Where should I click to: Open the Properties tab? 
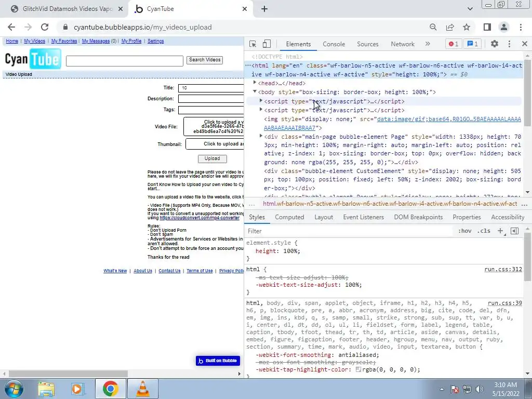(467, 217)
